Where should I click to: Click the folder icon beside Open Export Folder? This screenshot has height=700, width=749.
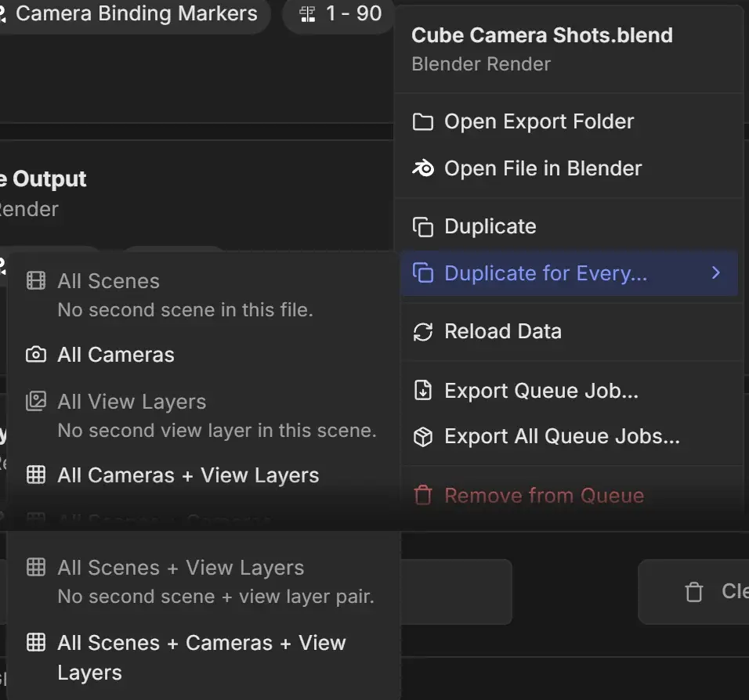423,122
